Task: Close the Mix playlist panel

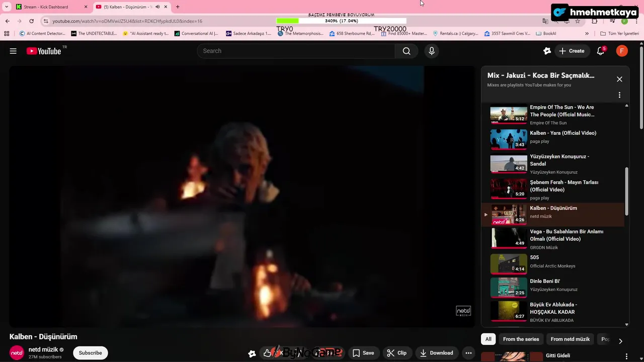Action: tap(619, 79)
